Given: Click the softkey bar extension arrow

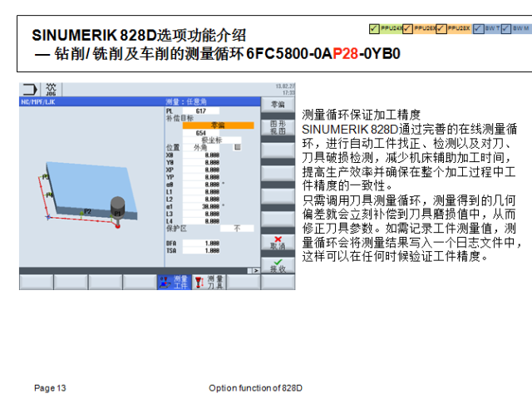Looking at the screenshot, I should tap(256, 270).
